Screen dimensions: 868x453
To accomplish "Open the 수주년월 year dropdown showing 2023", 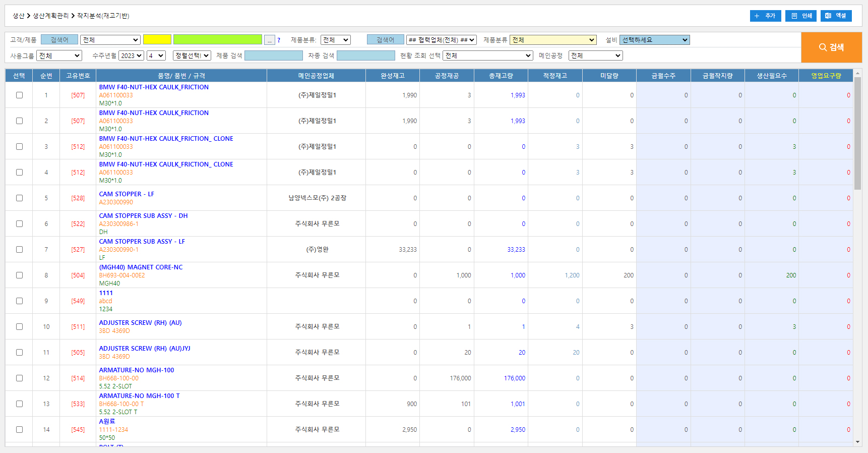I will [x=131, y=55].
